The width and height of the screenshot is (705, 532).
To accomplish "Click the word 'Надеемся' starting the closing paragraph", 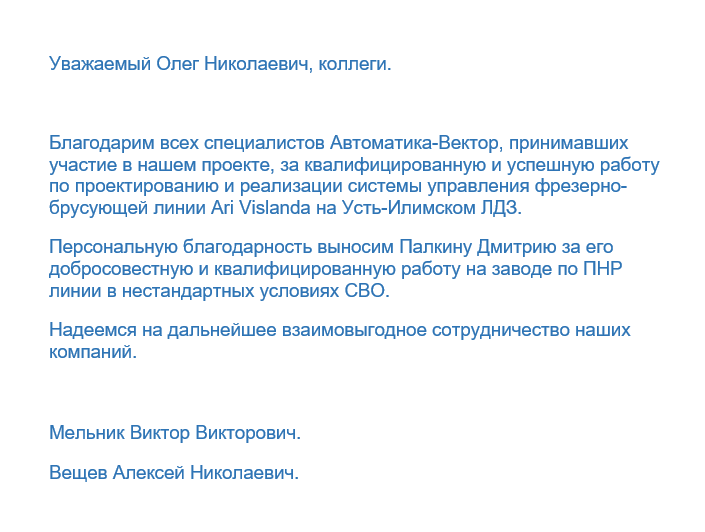I will 93,330.
